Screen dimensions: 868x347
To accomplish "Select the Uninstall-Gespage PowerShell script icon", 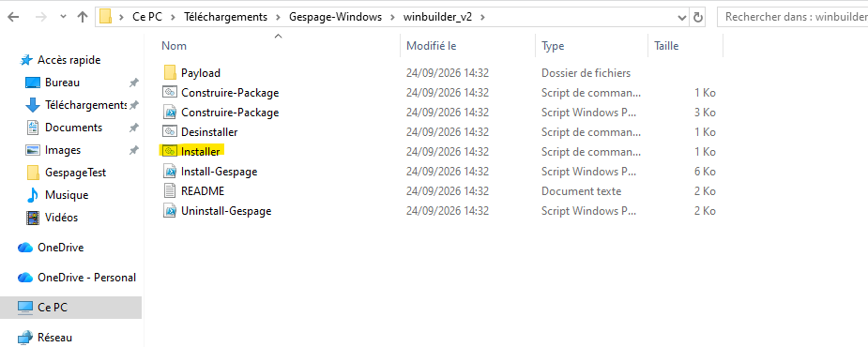I will click(x=170, y=211).
